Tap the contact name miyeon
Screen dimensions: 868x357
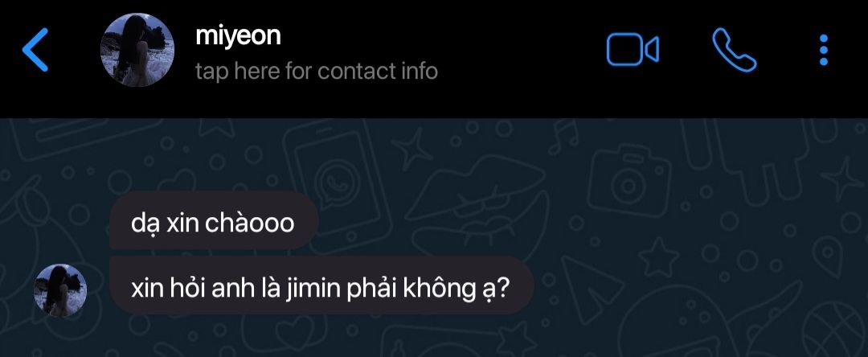[238, 35]
